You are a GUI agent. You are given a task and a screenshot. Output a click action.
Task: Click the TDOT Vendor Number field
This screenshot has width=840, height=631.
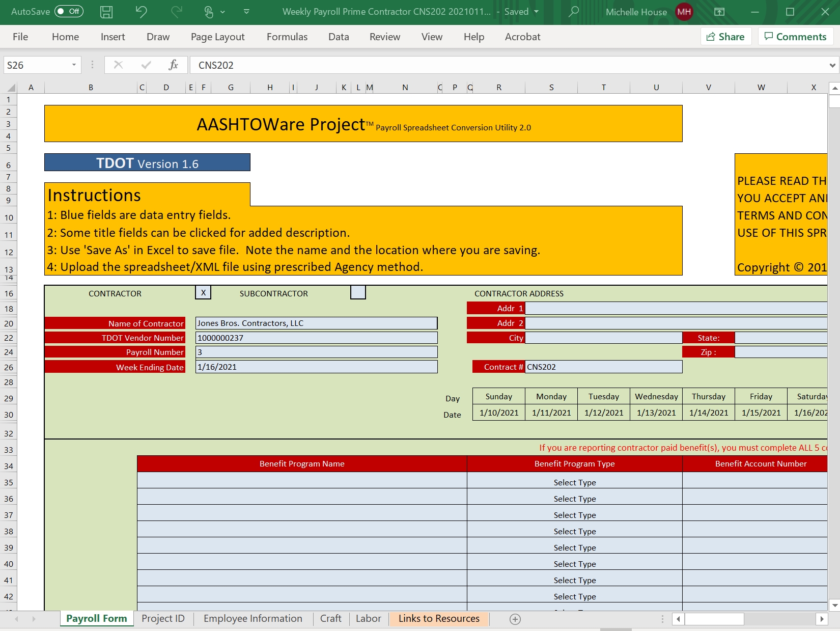(316, 338)
